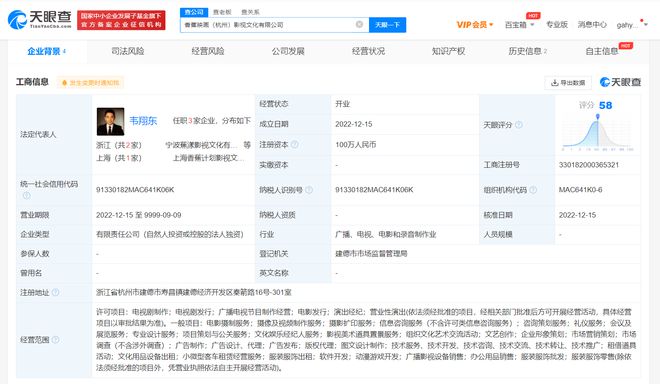
Task: Click the help icon beside 组织机构代码
Action: [533, 190]
